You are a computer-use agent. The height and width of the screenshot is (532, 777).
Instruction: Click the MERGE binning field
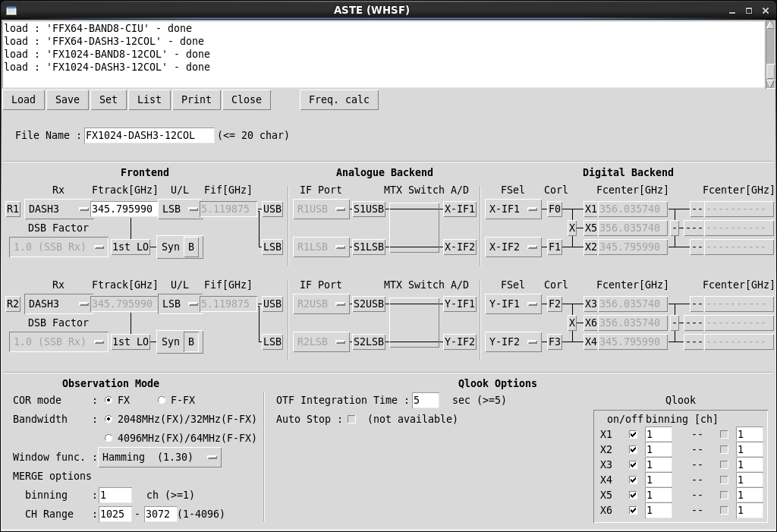pos(115,496)
